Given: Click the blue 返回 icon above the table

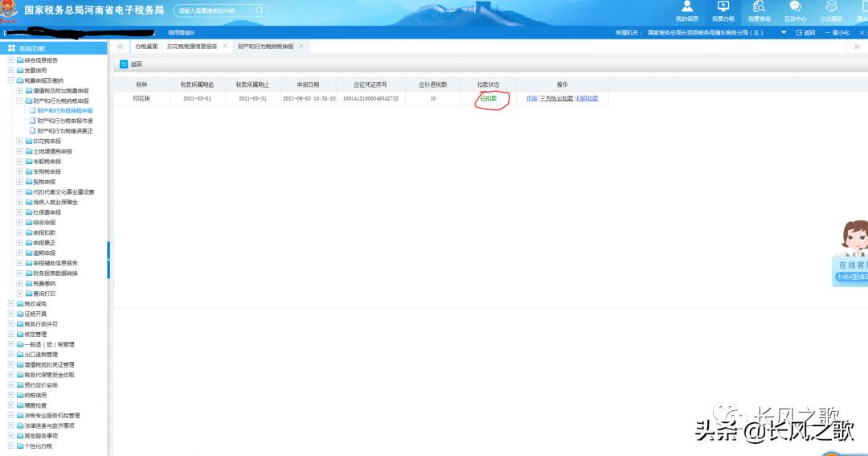Looking at the screenshot, I should (x=124, y=64).
